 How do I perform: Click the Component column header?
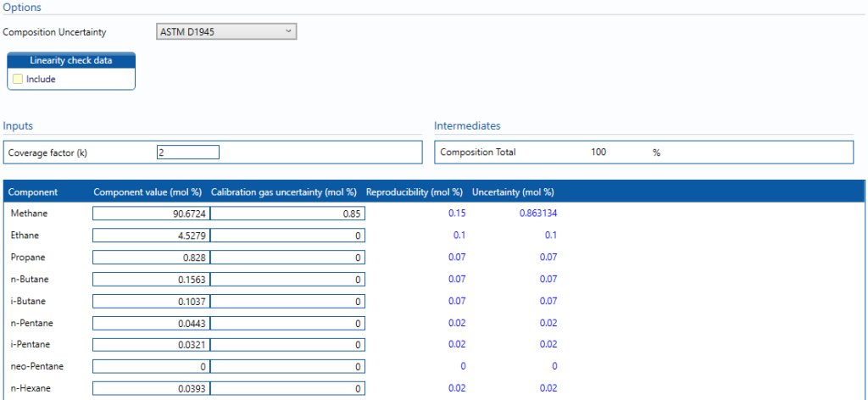coord(33,192)
